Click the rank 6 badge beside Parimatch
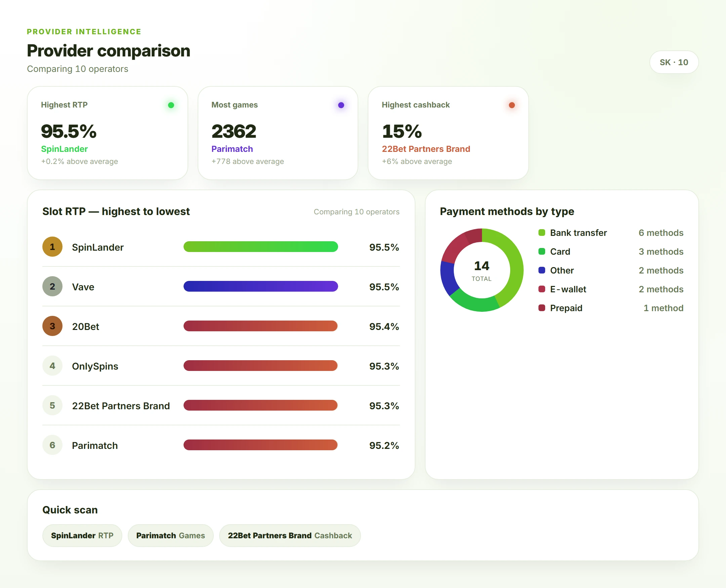The image size is (726, 588). (x=52, y=445)
